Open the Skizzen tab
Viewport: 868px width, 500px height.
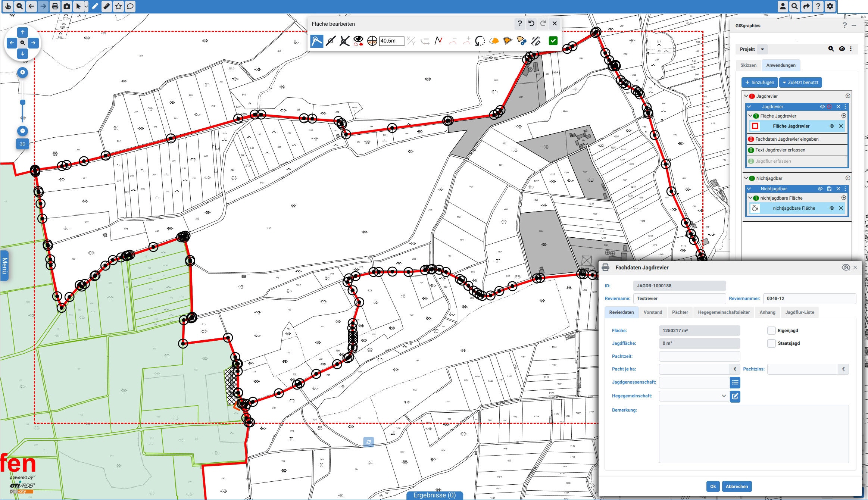[748, 65]
